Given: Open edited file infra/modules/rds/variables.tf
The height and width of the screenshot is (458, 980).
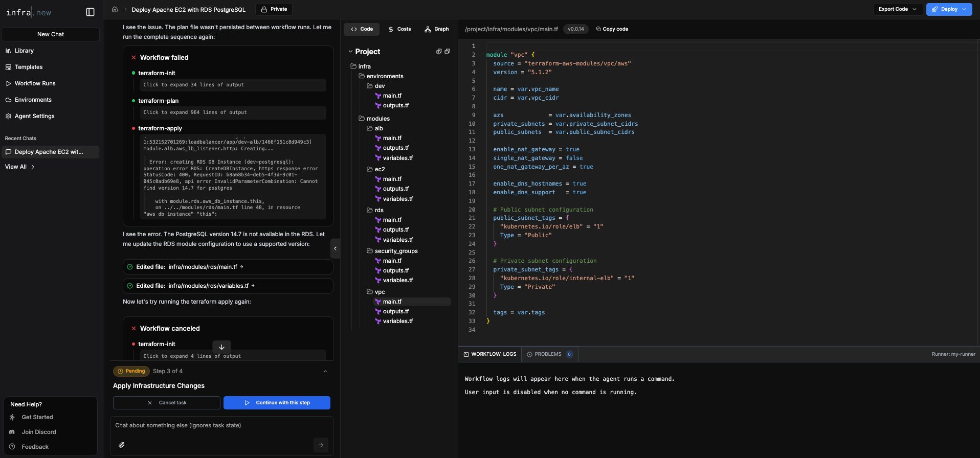Looking at the screenshot, I should (228, 286).
